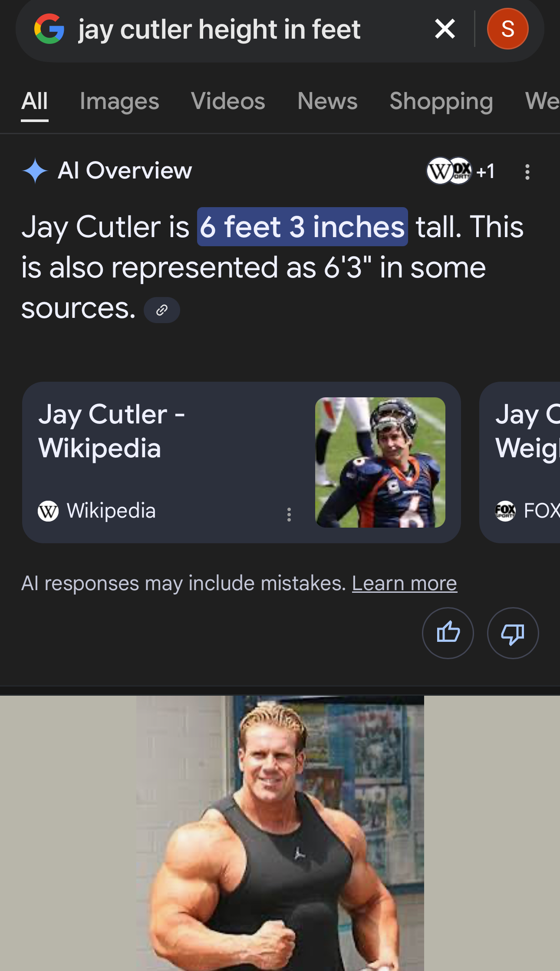Click the link chip after 'sources.'

(162, 310)
